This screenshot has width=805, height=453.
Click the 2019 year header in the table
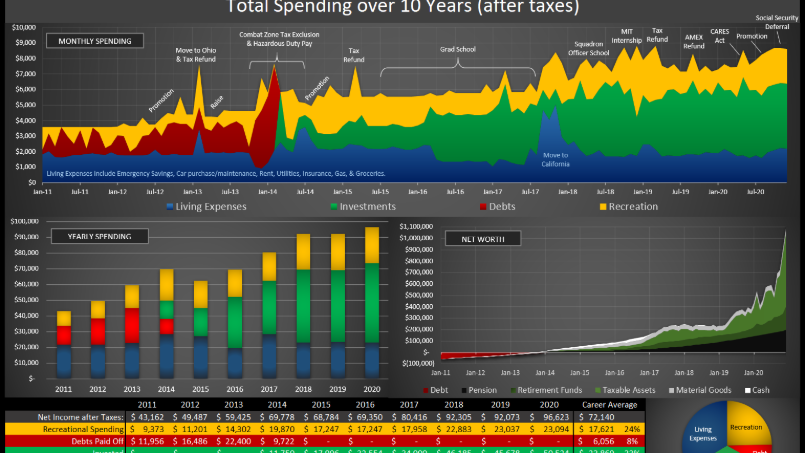coord(500,405)
